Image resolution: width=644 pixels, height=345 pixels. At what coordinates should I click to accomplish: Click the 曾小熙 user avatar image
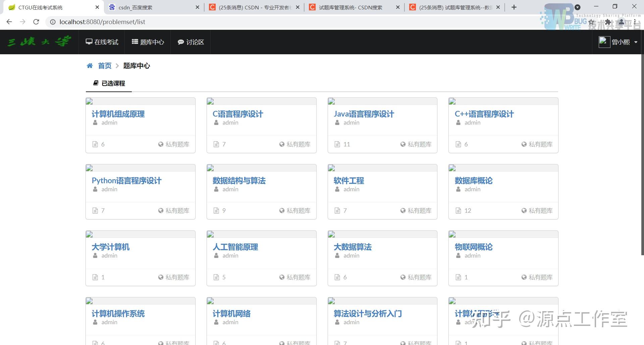pyautogui.click(x=604, y=42)
